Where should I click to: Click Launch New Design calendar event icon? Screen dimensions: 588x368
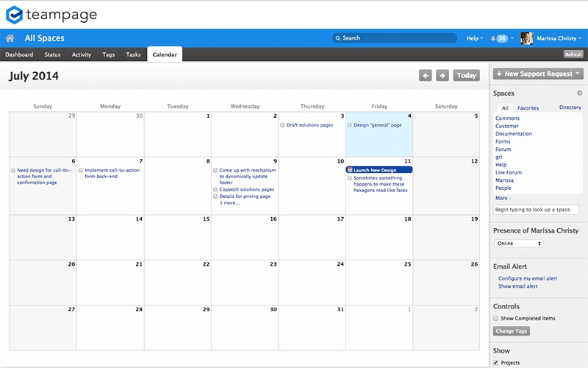(350, 170)
